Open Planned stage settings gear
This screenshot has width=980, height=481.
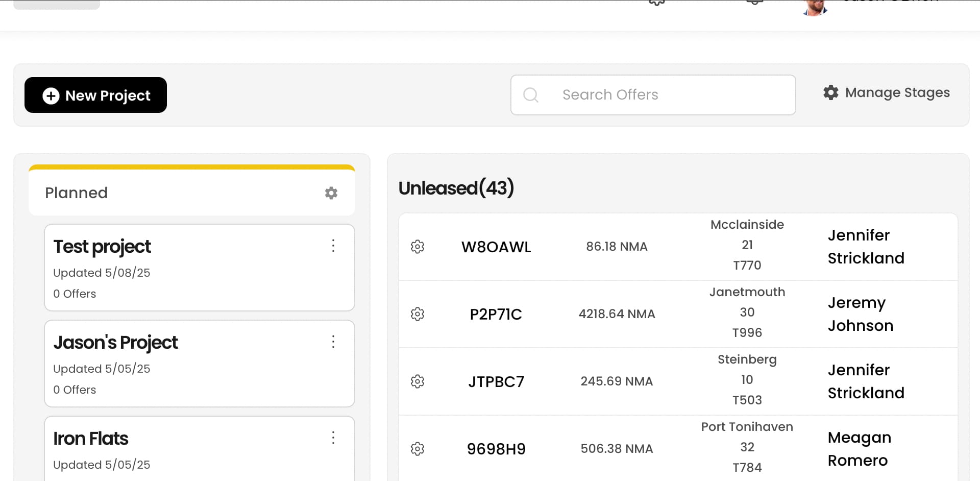pyautogui.click(x=331, y=193)
